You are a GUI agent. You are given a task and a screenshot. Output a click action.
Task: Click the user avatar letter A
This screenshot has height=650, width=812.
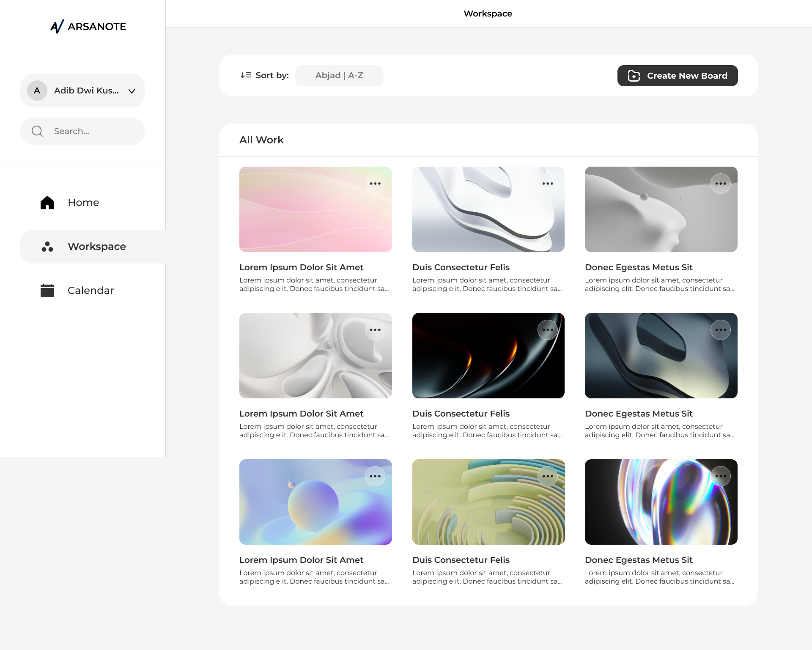(x=37, y=91)
